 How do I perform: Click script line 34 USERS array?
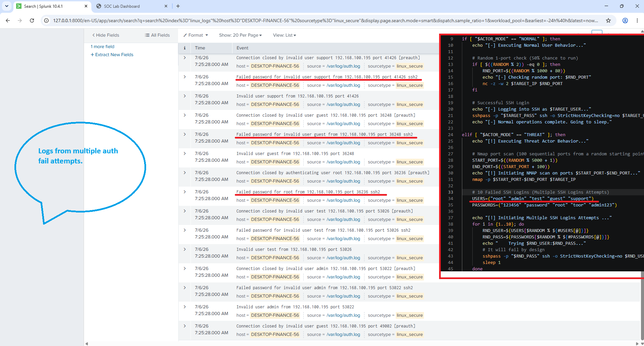click(x=532, y=199)
